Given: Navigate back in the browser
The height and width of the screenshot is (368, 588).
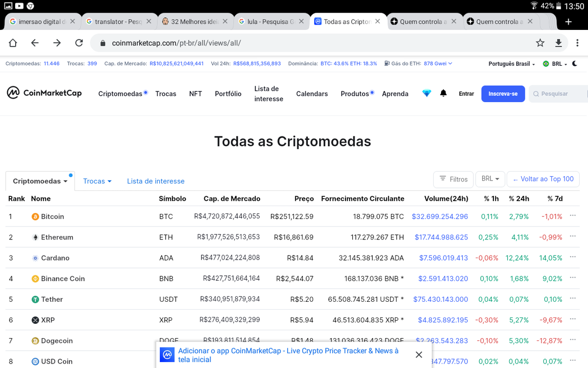Looking at the screenshot, I should pos(35,43).
